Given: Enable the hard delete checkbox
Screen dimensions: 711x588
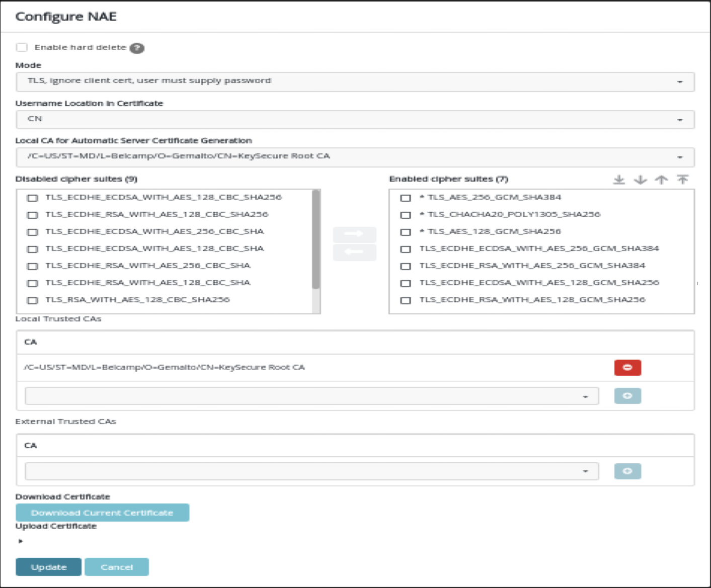Looking at the screenshot, I should (22, 47).
